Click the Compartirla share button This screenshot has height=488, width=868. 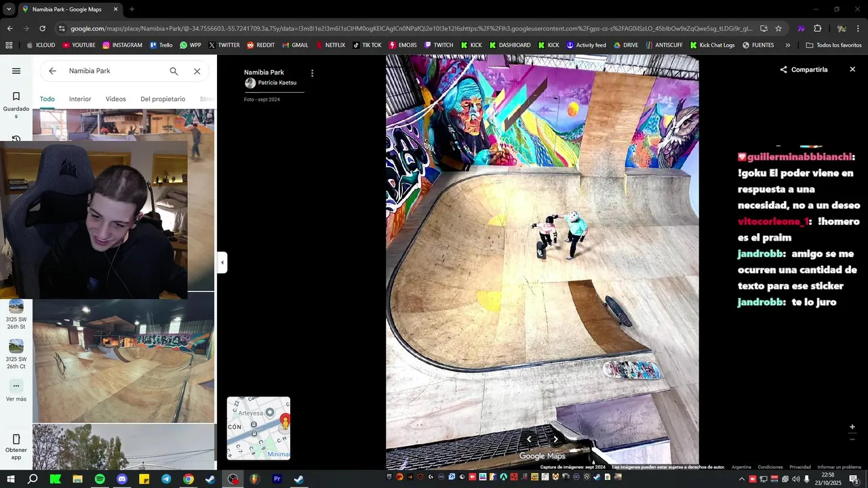click(x=804, y=70)
